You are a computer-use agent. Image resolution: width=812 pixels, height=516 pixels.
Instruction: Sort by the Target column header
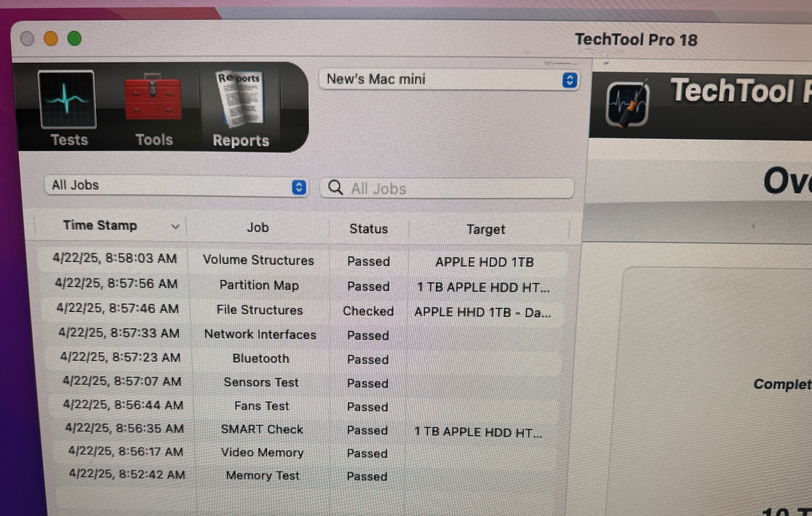(485, 229)
